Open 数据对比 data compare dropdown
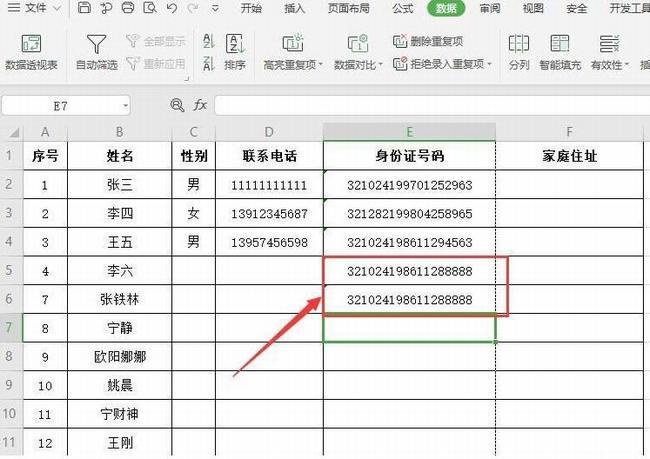This screenshot has width=650, height=459. coord(358,52)
